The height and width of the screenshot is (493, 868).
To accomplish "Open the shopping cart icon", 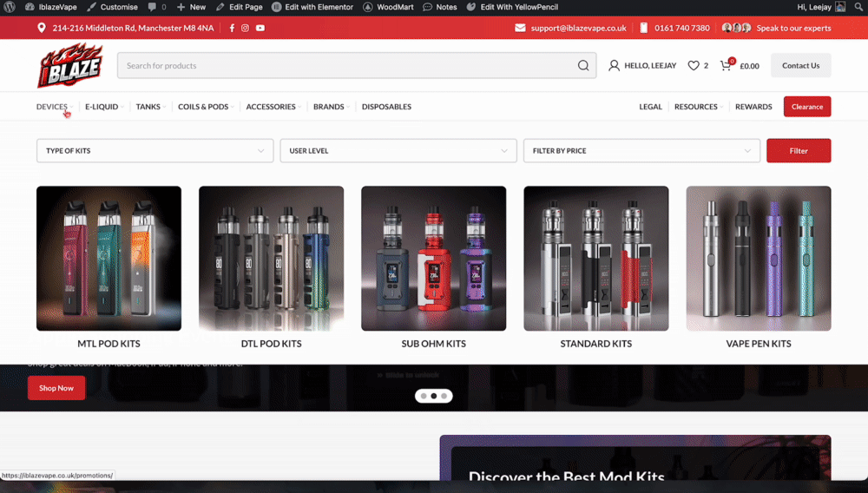I will [726, 65].
